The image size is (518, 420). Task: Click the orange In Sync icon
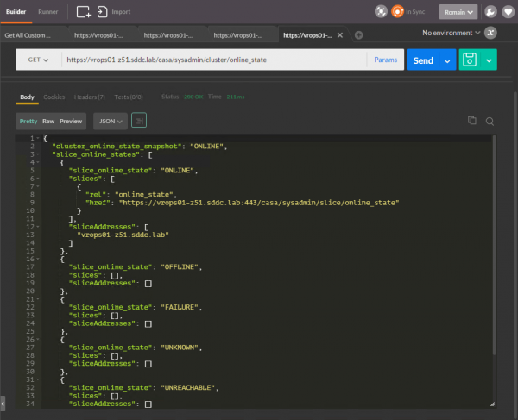coord(397,11)
